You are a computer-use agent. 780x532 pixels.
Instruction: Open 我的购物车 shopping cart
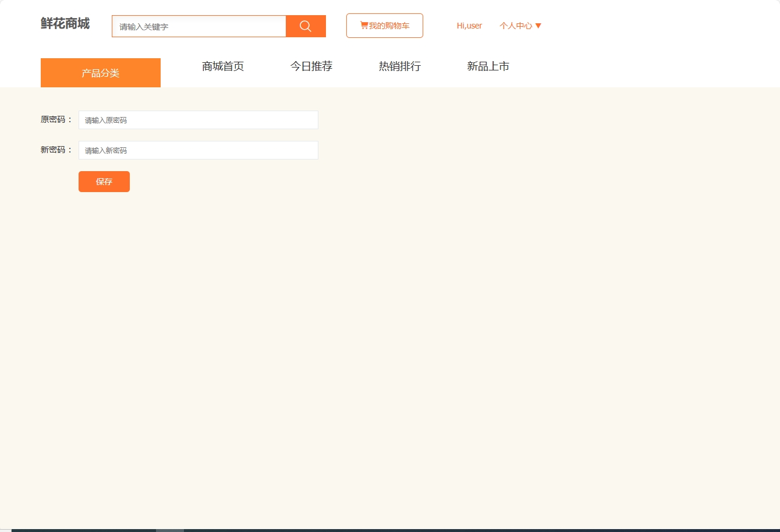tap(384, 25)
